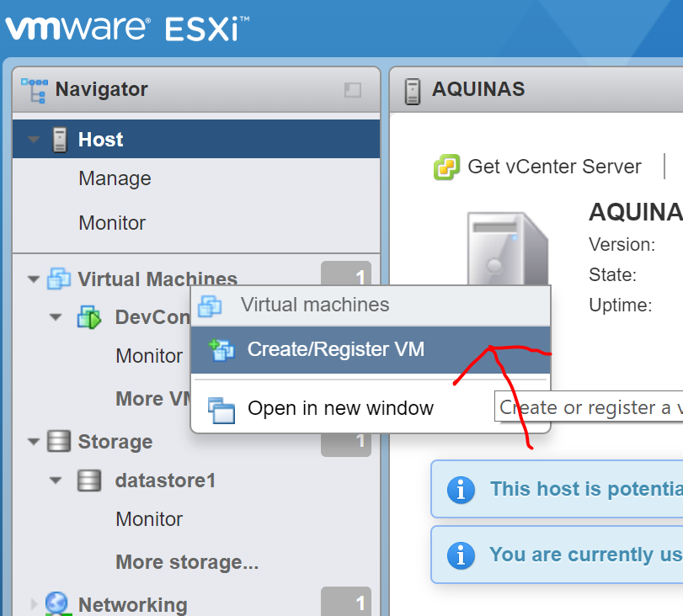Click the Host server icon in Navigator
683x616 pixels.
click(60, 140)
